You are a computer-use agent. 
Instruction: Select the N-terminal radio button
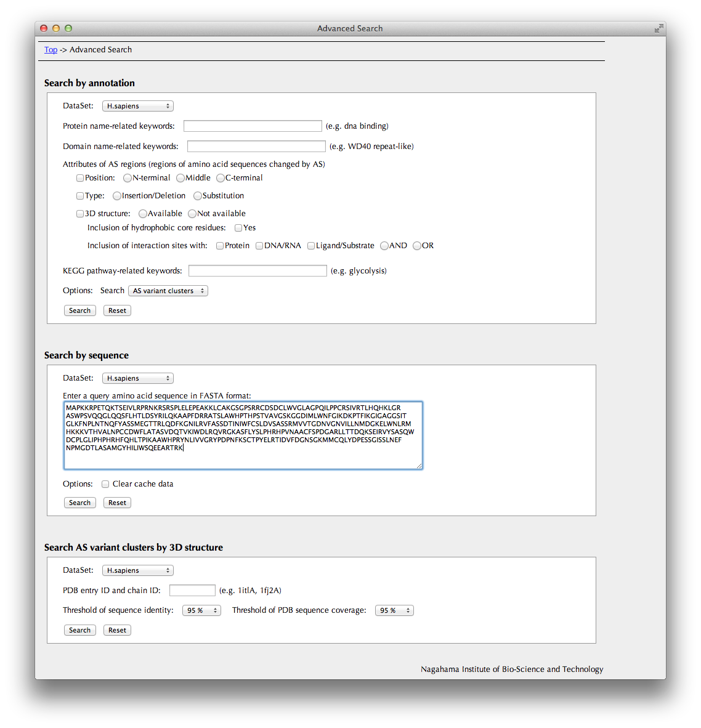128,178
